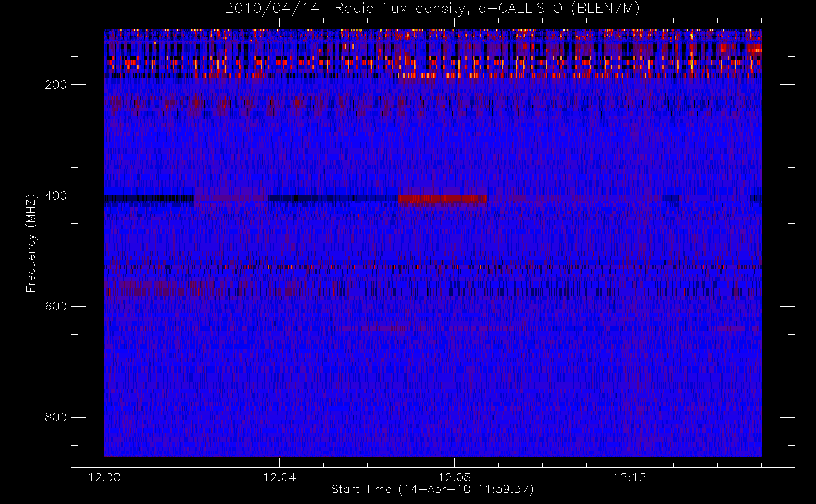Screen dimensions: 816x504
Task: Click the x-axis label "Start Time (14-Apr-10 11:59:37)"
Action: click(432, 489)
